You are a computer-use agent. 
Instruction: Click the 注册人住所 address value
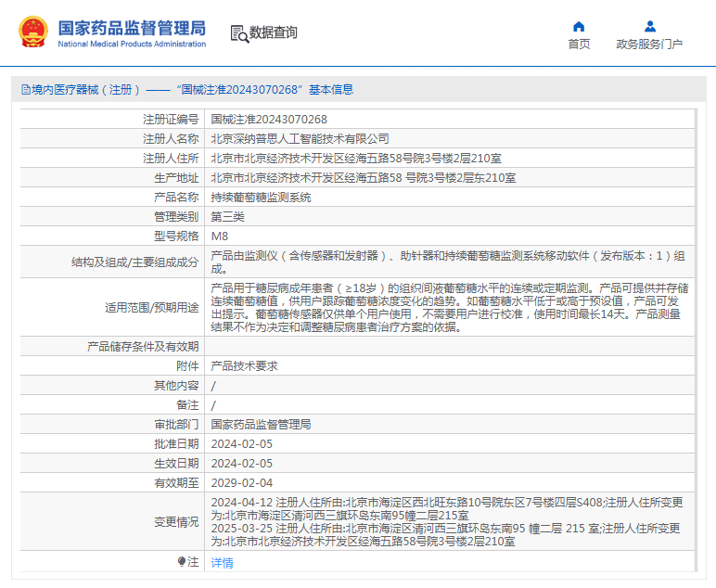click(356, 159)
